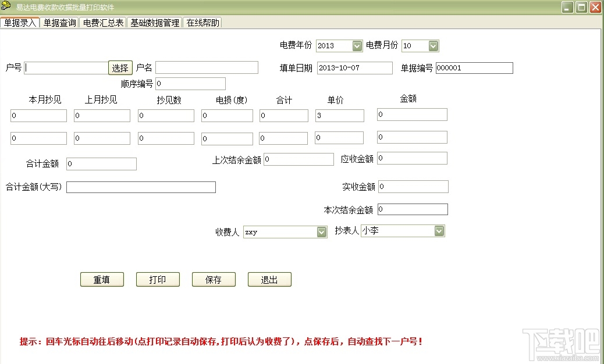
Task: Click the 单据编号 field showing 000001
Action: pos(474,67)
